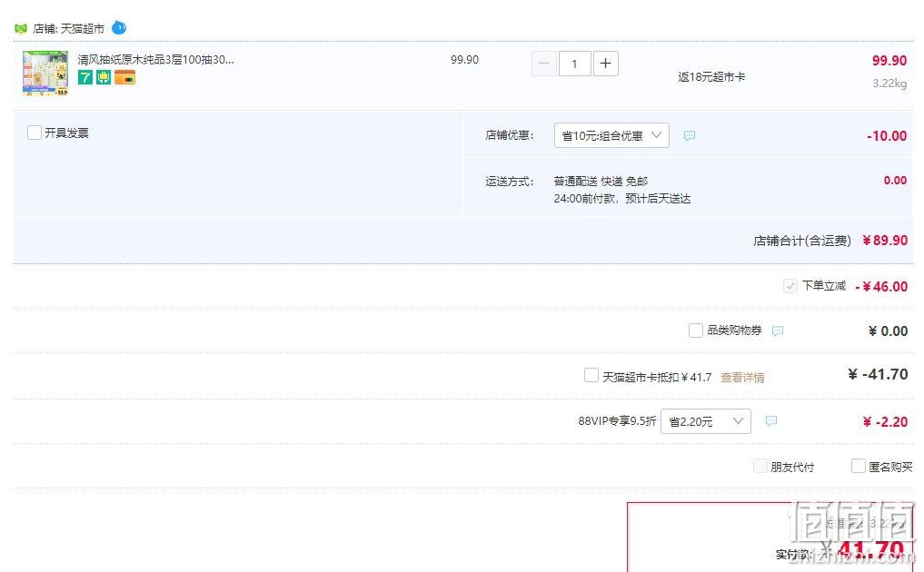Click the 返18元超市卡 promotion text
Image resolution: width=924 pixels, height=572 pixels.
pos(711,76)
